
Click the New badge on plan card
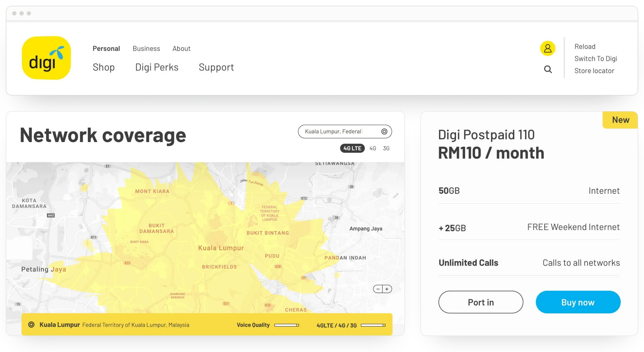point(620,120)
